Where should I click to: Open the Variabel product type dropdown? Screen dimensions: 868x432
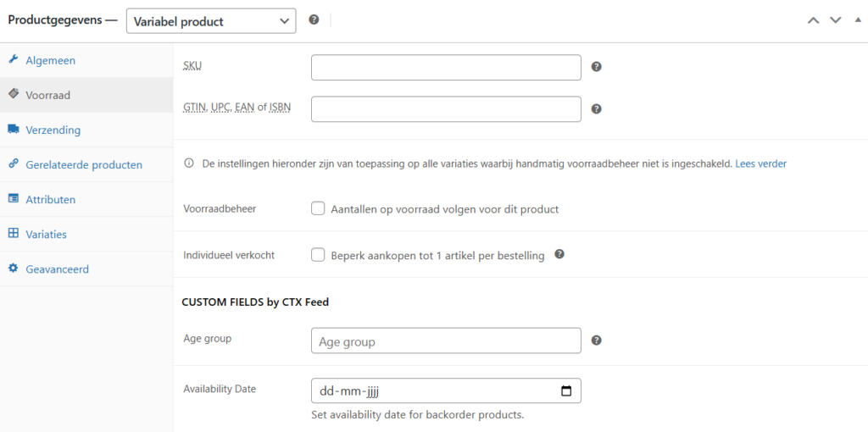pos(211,21)
